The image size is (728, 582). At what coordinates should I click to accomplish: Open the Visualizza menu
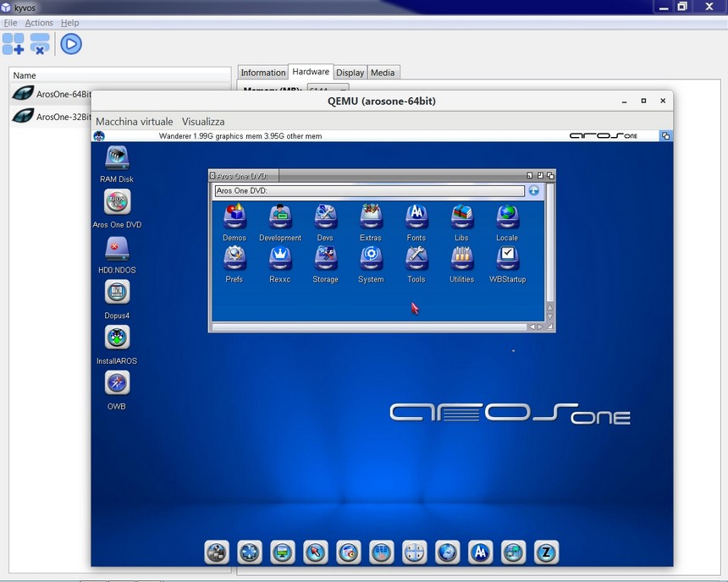coord(203,122)
